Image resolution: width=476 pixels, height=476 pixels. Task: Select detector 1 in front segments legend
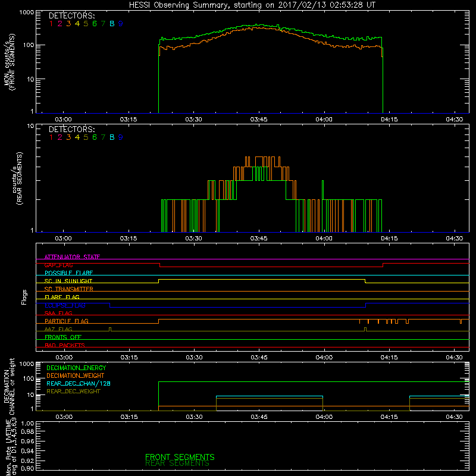(51, 24)
